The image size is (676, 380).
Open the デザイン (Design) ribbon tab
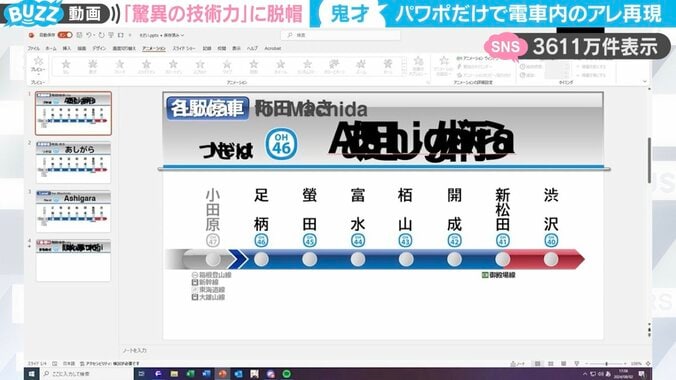pyautogui.click(x=99, y=48)
